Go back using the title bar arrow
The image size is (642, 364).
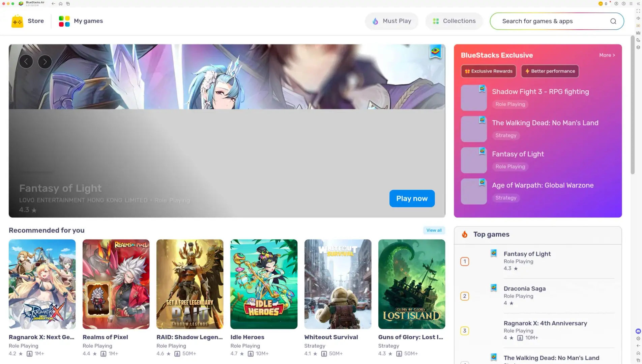53,4
